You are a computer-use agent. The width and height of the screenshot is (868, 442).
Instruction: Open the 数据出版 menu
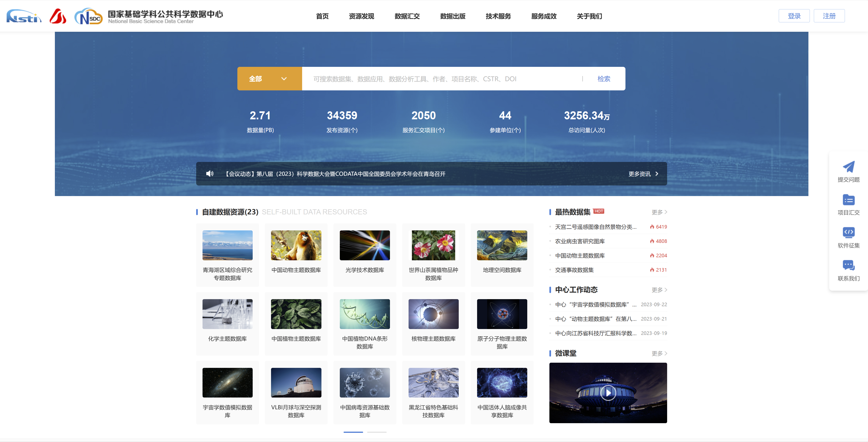(453, 16)
